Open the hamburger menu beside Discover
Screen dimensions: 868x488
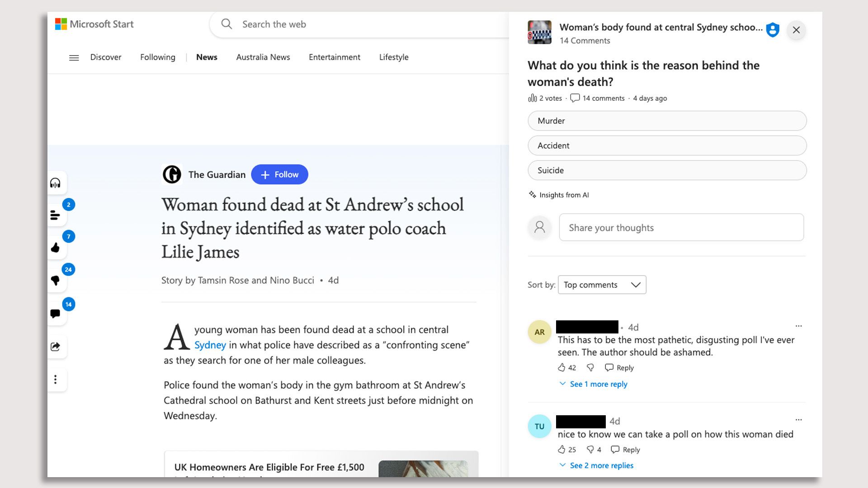click(x=74, y=57)
